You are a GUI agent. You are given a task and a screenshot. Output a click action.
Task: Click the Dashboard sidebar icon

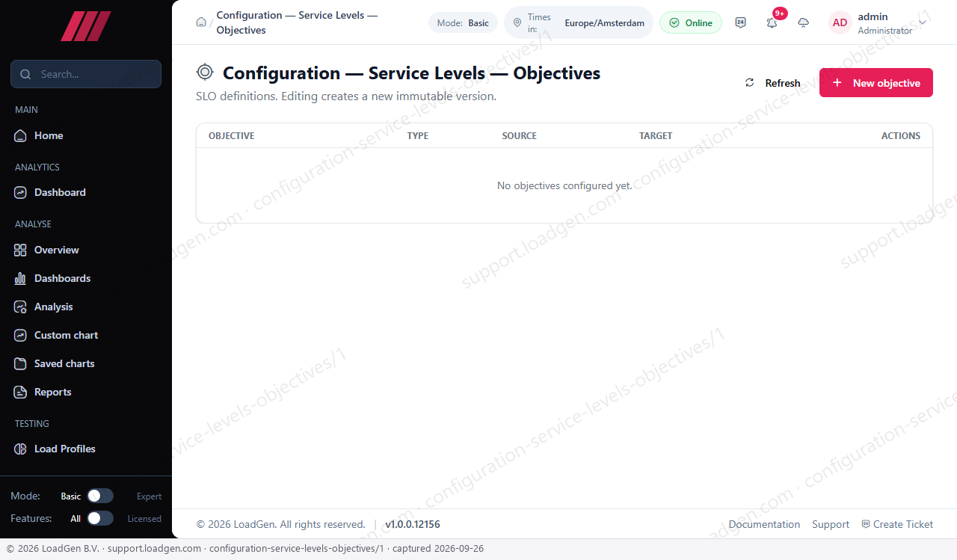(x=20, y=192)
